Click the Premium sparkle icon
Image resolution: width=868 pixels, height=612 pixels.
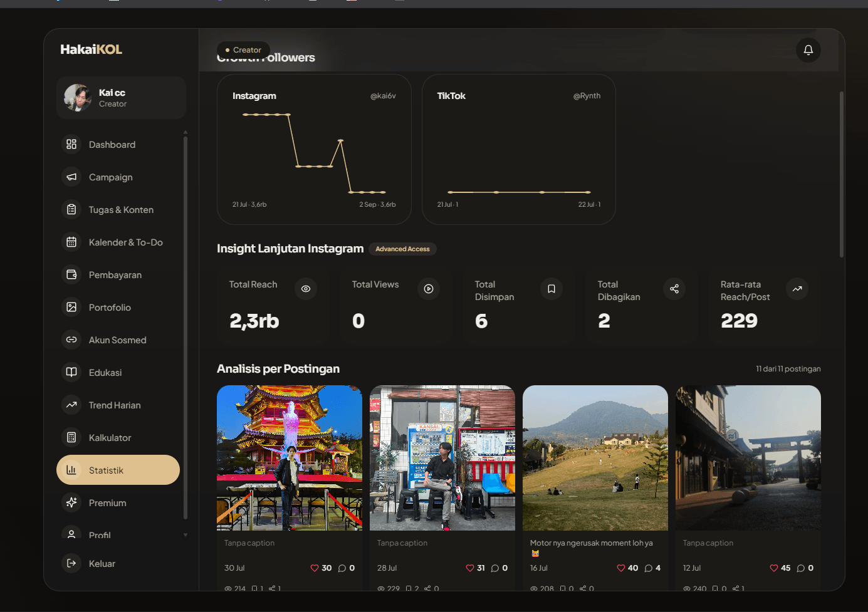pyautogui.click(x=71, y=502)
